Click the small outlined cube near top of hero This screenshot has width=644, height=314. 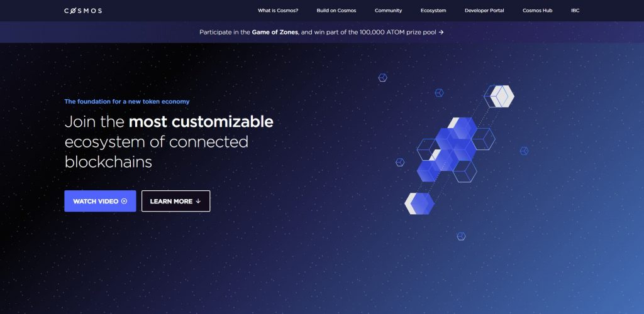pos(383,77)
